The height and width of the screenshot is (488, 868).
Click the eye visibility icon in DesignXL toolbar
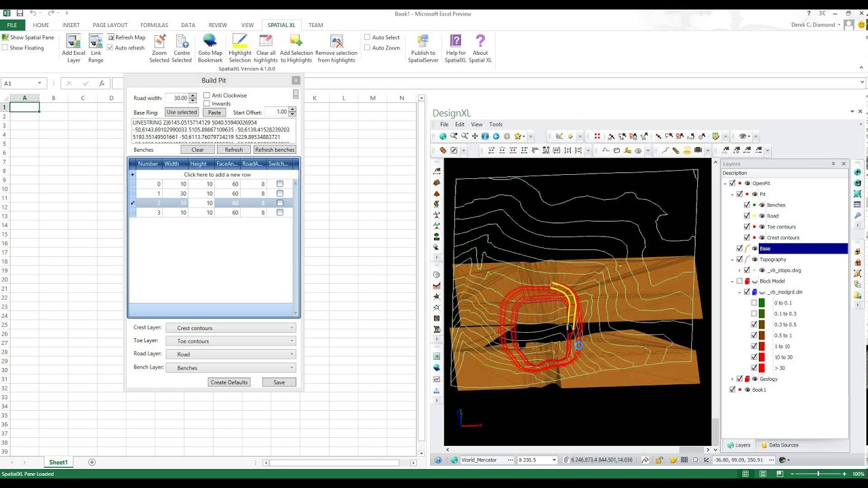click(x=743, y=136)
